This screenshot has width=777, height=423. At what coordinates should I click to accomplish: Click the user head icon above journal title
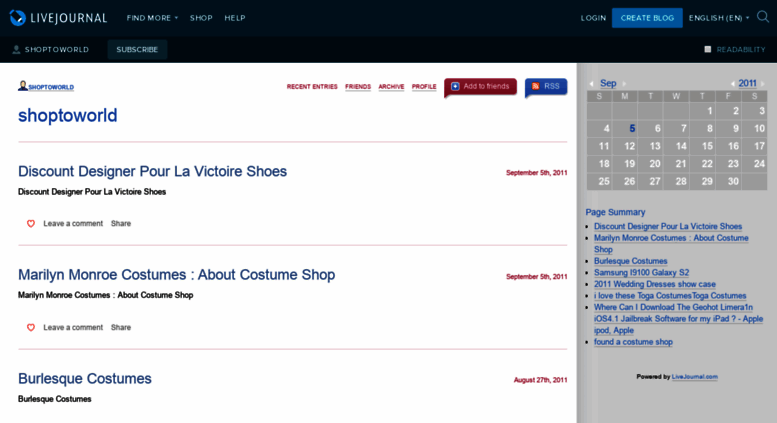click(x=22, y=86)
